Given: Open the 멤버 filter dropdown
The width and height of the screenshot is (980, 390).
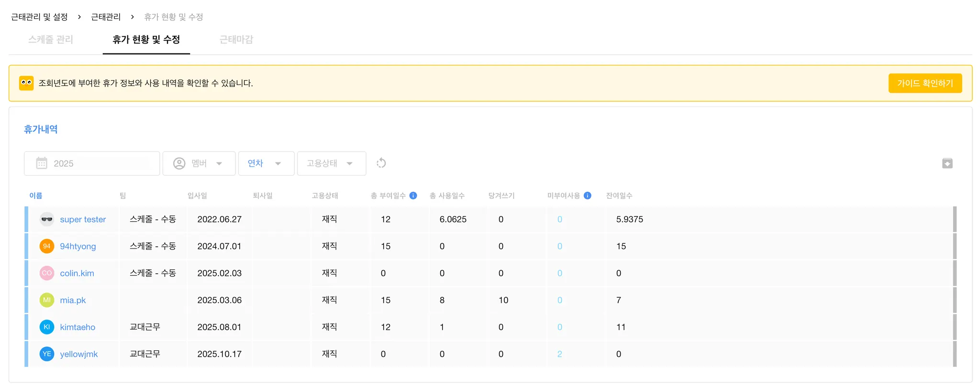Looking at the screenshot, I should coord(199,163).
